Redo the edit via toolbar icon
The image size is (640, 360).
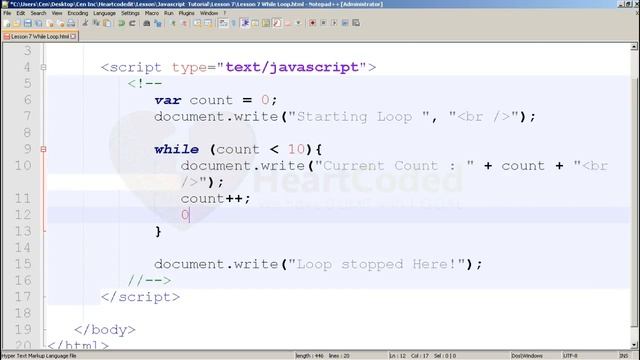(133, 23)
